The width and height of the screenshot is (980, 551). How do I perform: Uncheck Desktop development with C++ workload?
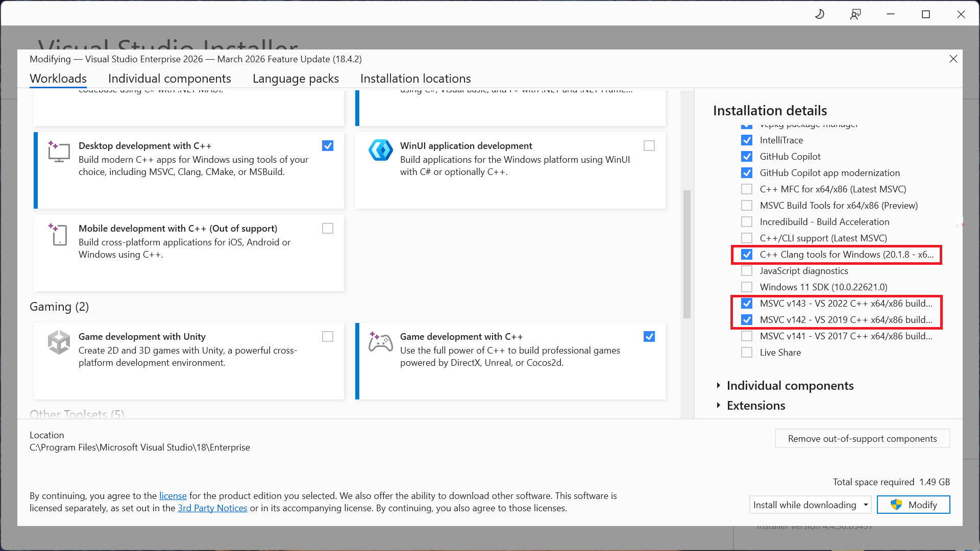[328, 146]
